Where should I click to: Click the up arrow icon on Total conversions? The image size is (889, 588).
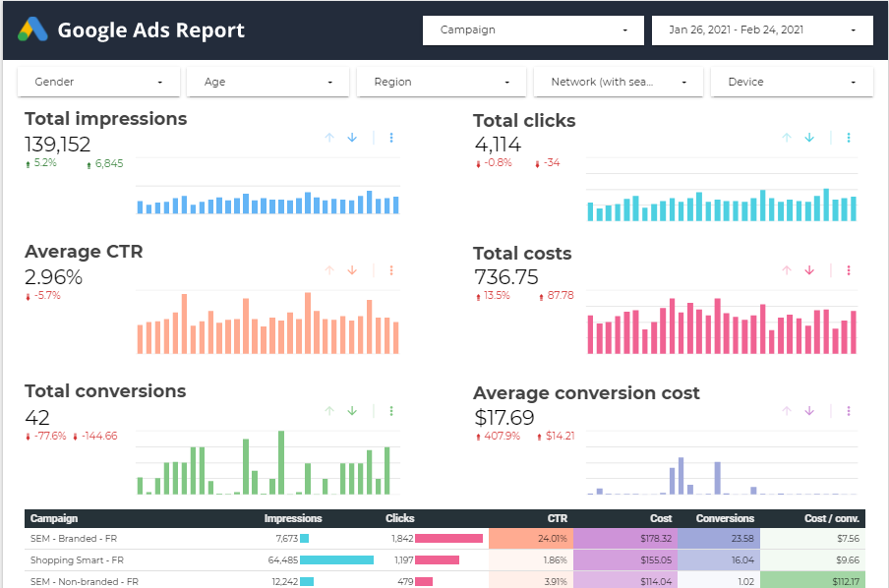[329, 411]
